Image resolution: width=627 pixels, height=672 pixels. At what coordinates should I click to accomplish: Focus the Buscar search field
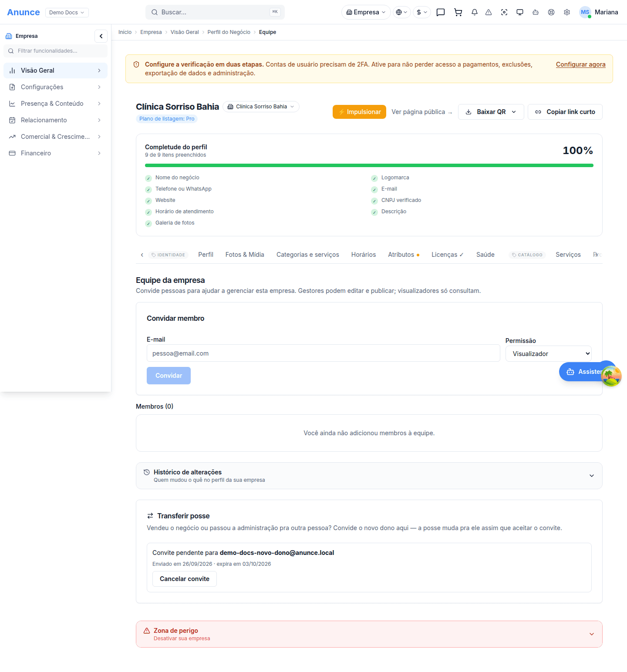215,12
